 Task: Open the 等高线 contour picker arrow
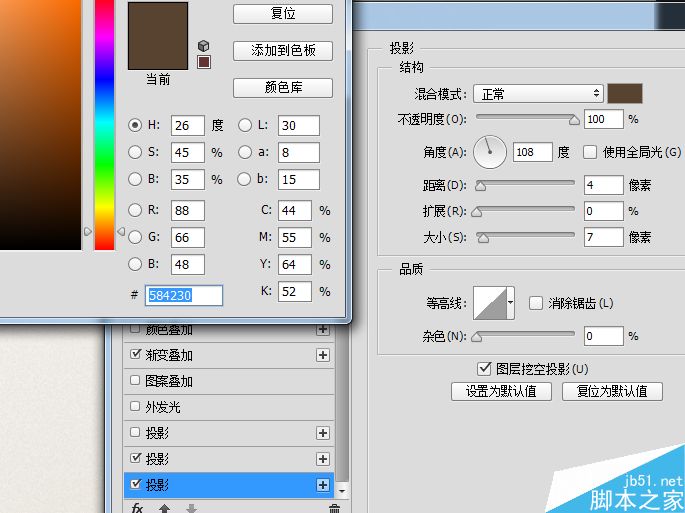(x=510, y=303)
